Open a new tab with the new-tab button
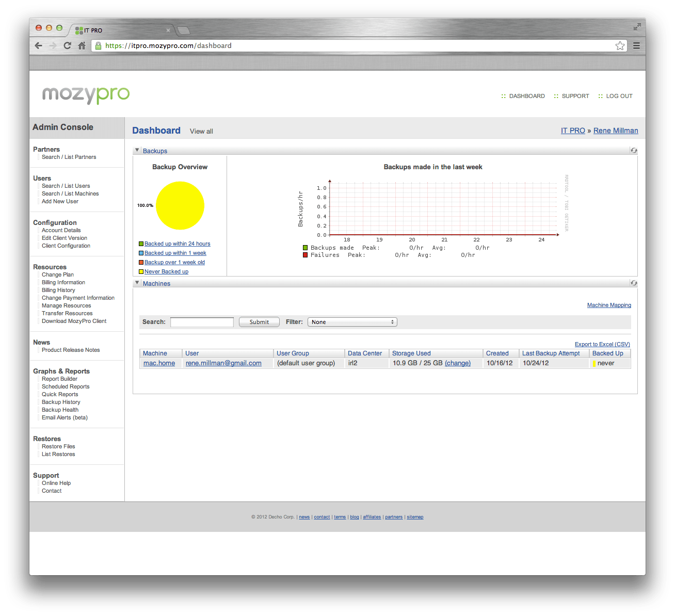The height and width of the screenshot is (616, 675). pos(184,30)
